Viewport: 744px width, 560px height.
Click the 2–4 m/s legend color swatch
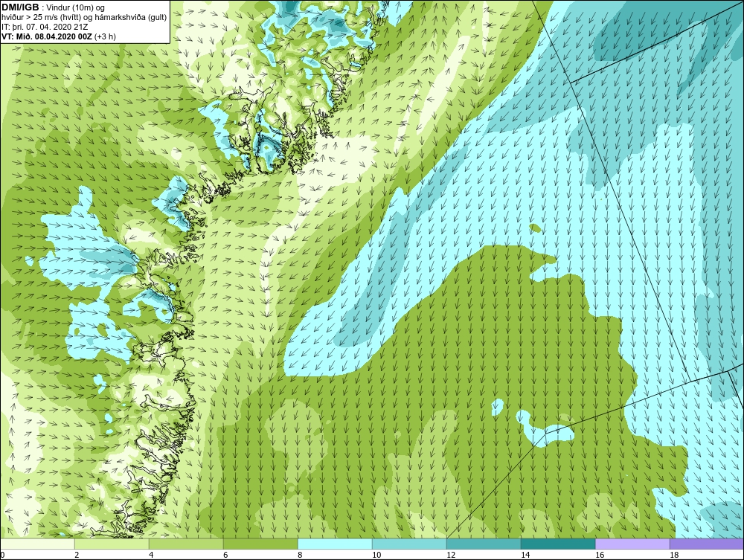click(x=112, y=544)
